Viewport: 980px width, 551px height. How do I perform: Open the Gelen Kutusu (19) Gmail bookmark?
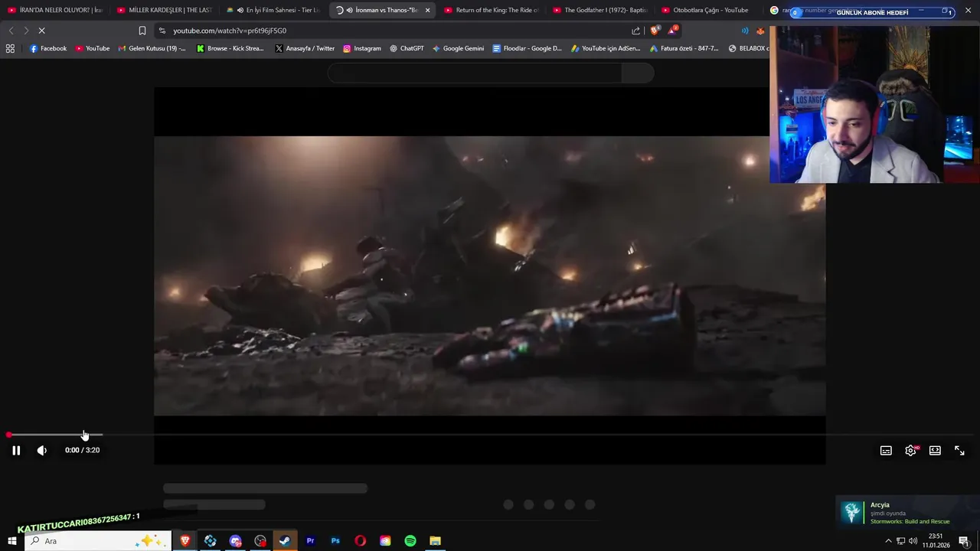click(152, 48)
